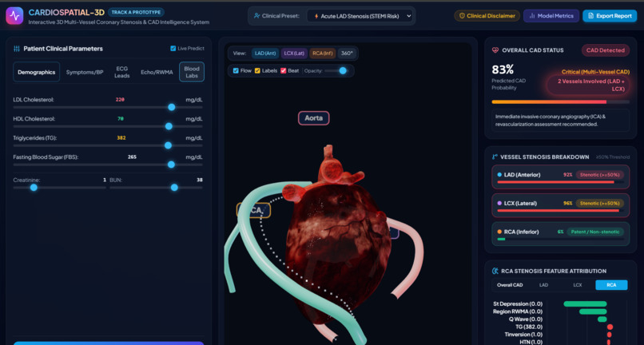Open the Clinical Preset dropdown
Viewport: 644px width, 345px height.
pyautogui.click(x=360, y=16)
